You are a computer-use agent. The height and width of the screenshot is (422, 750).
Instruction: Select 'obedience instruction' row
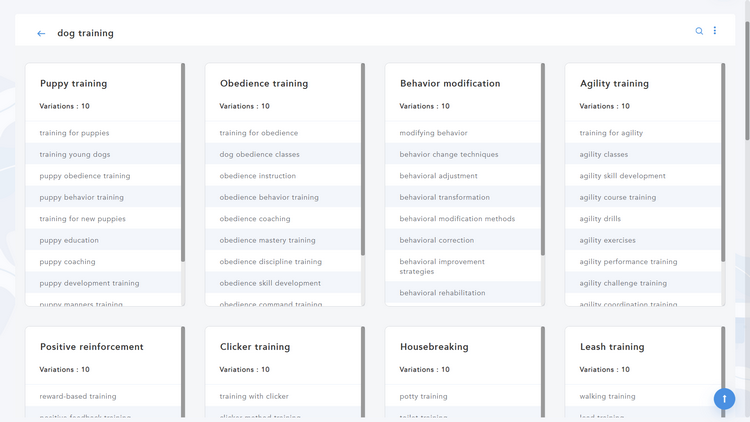tap(283, 176)
